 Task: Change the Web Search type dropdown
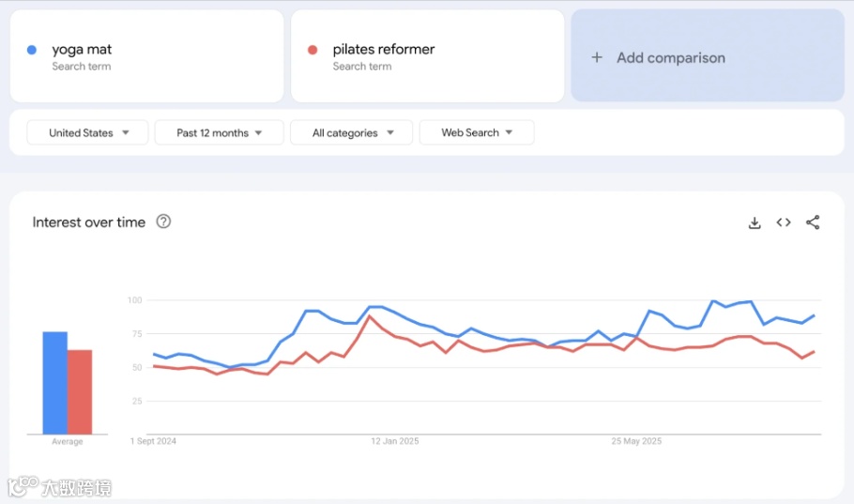click(477, 133)
